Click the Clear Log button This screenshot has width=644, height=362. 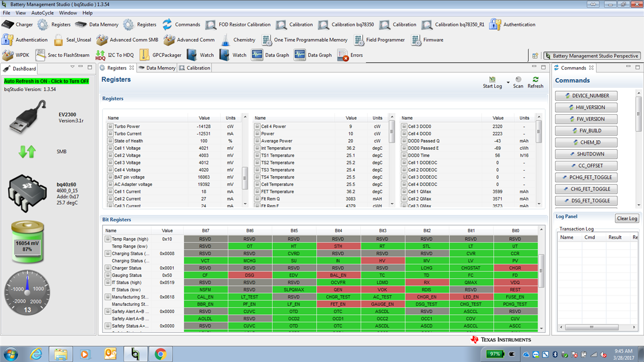tap(627, 218)
